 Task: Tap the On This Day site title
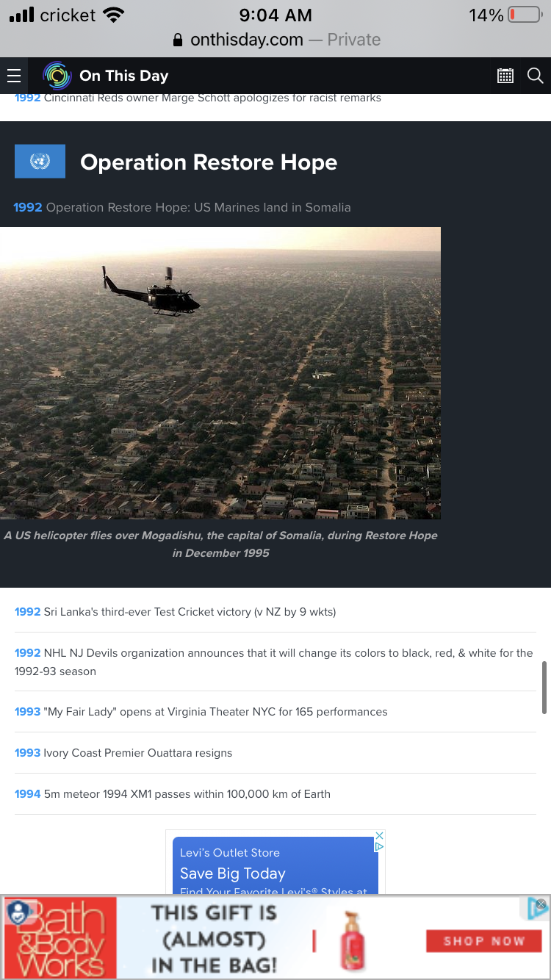pos(124,76)
